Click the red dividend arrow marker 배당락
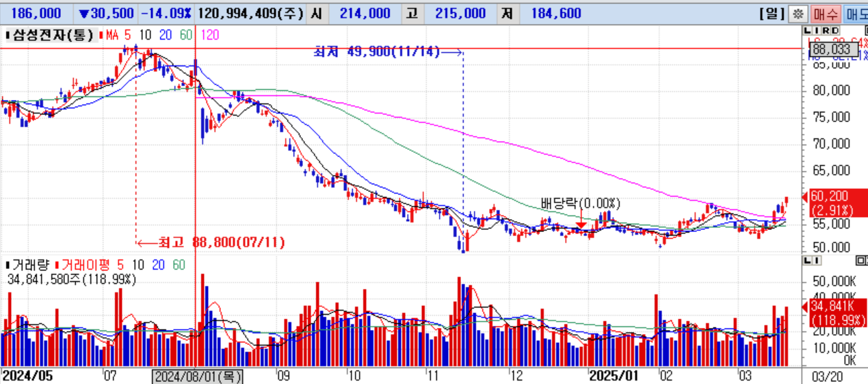 point(580,224)
